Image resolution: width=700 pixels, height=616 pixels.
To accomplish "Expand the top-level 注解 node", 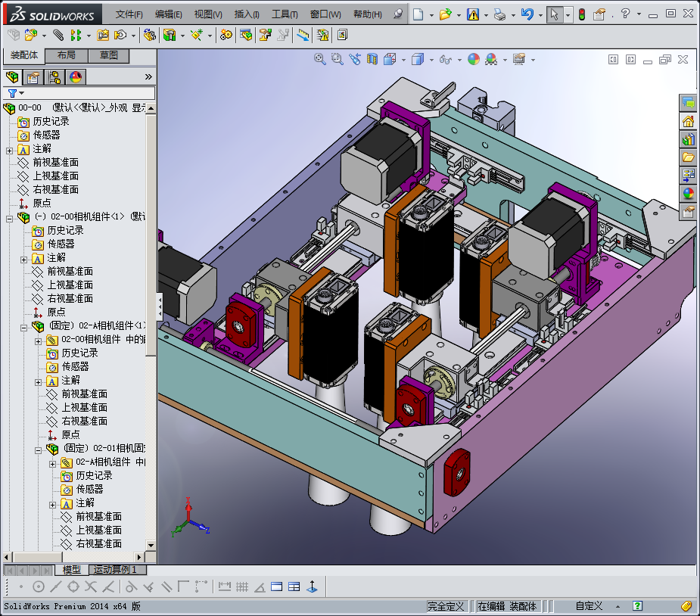I will coord(9,151).
